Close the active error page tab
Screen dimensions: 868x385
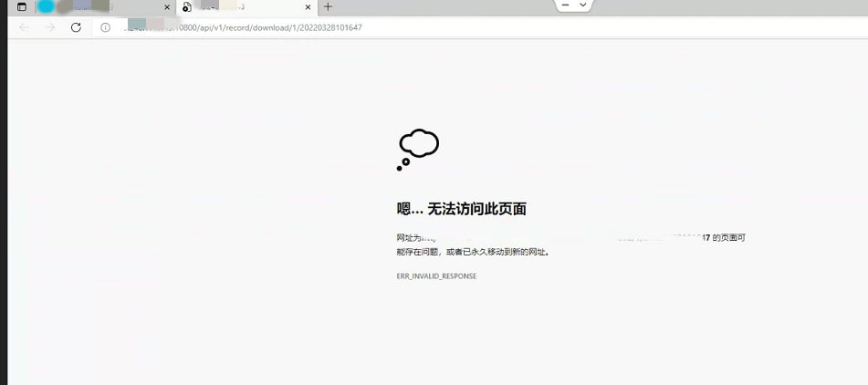click(x=308, y=7)
